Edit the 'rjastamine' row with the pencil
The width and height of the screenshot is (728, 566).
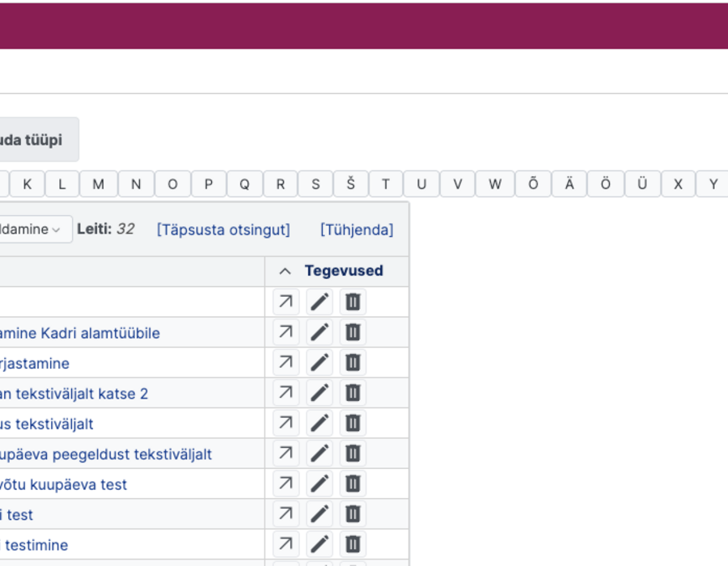(x=320, y=362)
